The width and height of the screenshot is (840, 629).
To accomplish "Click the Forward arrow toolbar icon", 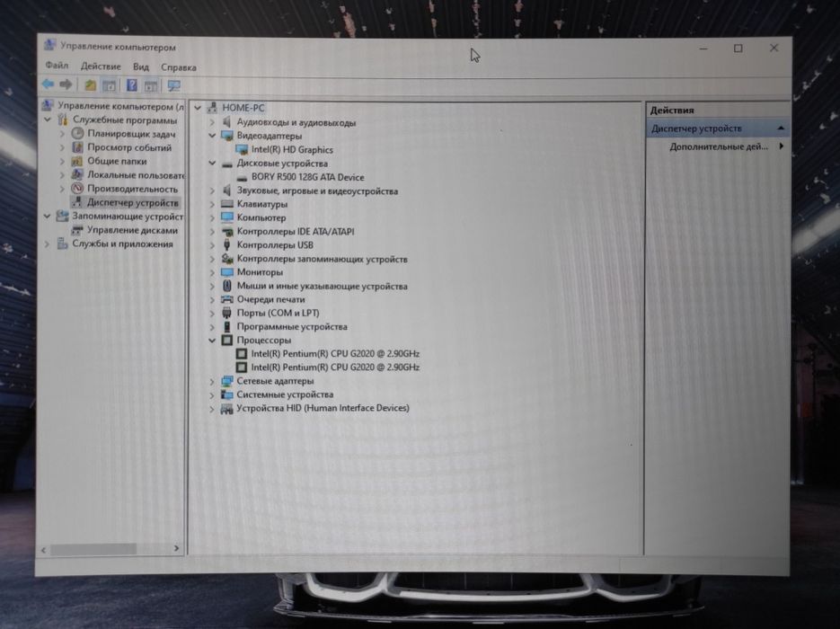I will (x=66, y=84).
